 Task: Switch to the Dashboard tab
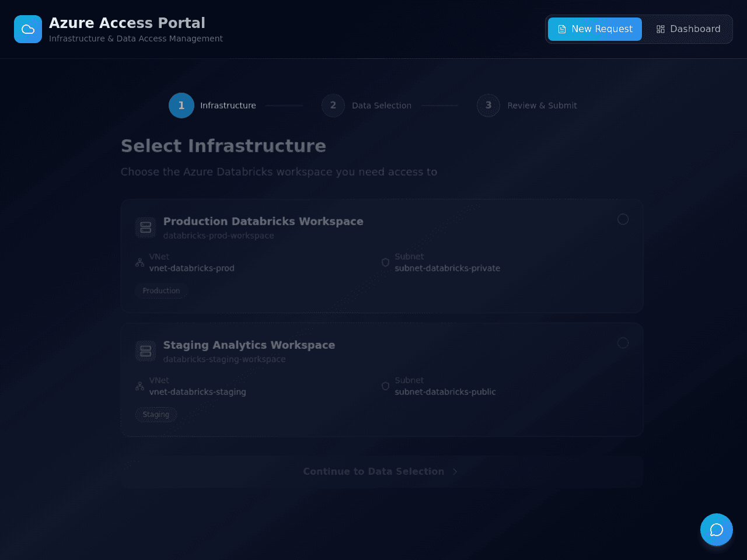[x=688, y=29]
